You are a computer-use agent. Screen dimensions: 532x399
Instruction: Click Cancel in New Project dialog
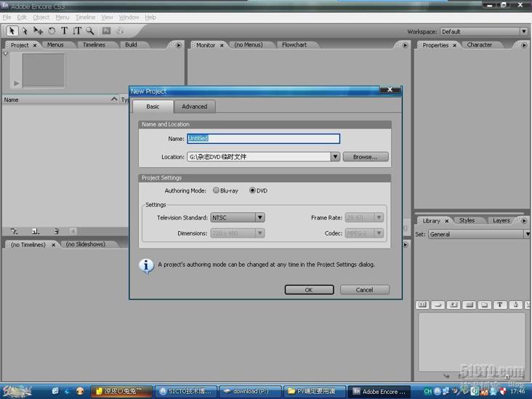point(364,290)
